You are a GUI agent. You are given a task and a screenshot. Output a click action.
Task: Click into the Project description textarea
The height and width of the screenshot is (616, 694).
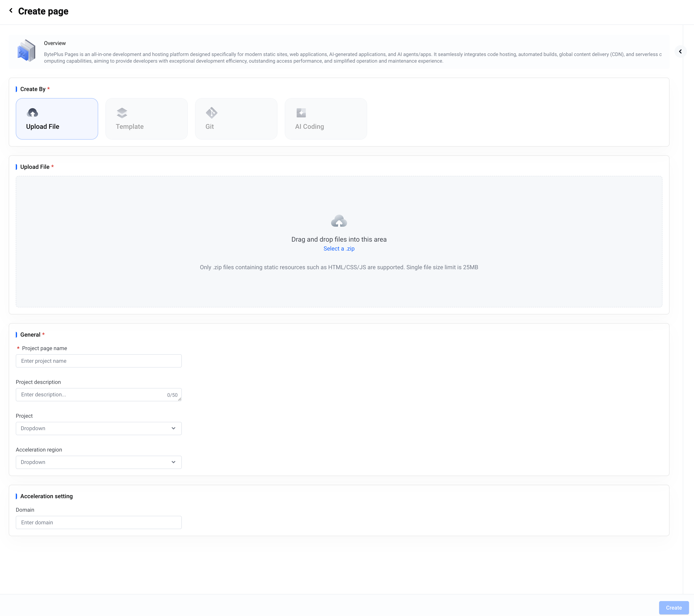point(92,394)
